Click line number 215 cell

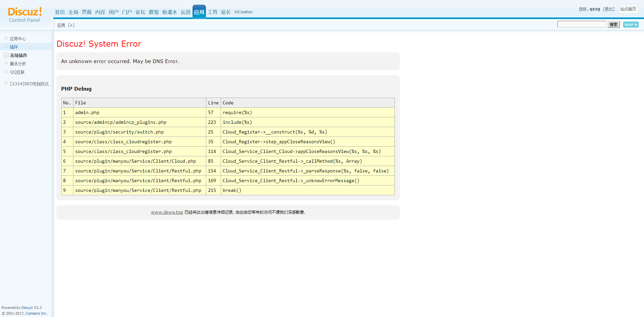213,190
